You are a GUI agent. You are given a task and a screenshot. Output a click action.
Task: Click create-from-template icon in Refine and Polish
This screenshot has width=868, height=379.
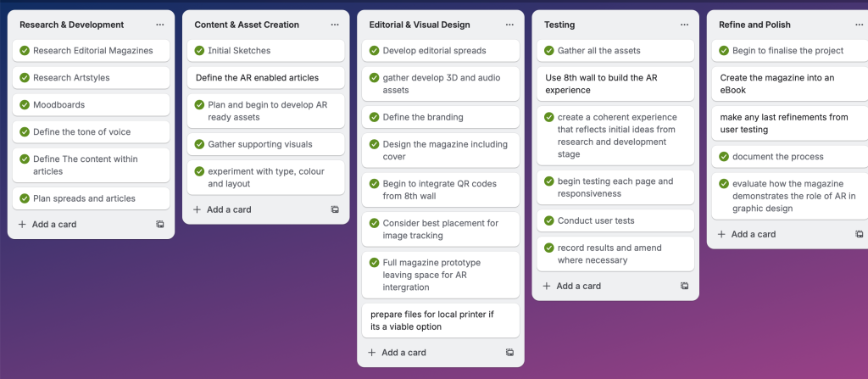point(859,234)
